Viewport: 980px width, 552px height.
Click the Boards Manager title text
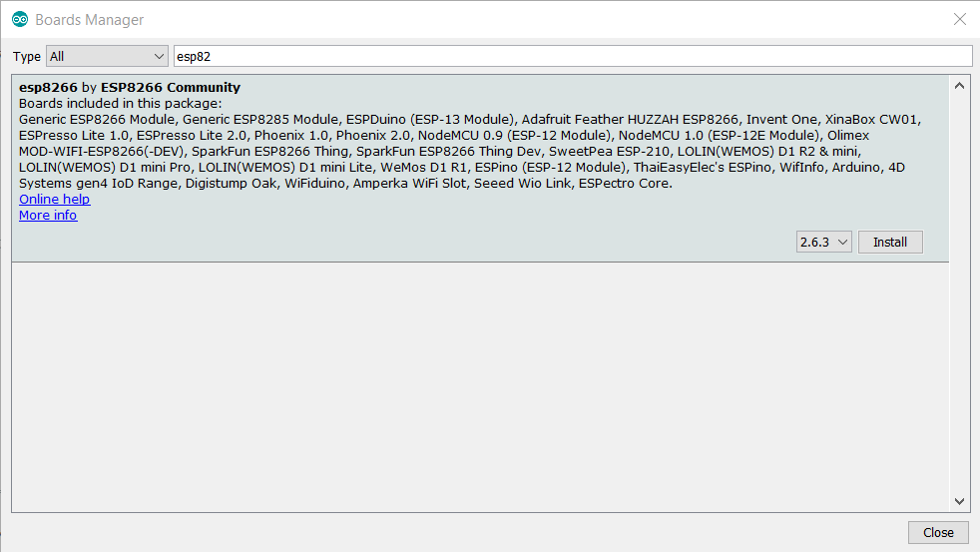pos(90,20)
